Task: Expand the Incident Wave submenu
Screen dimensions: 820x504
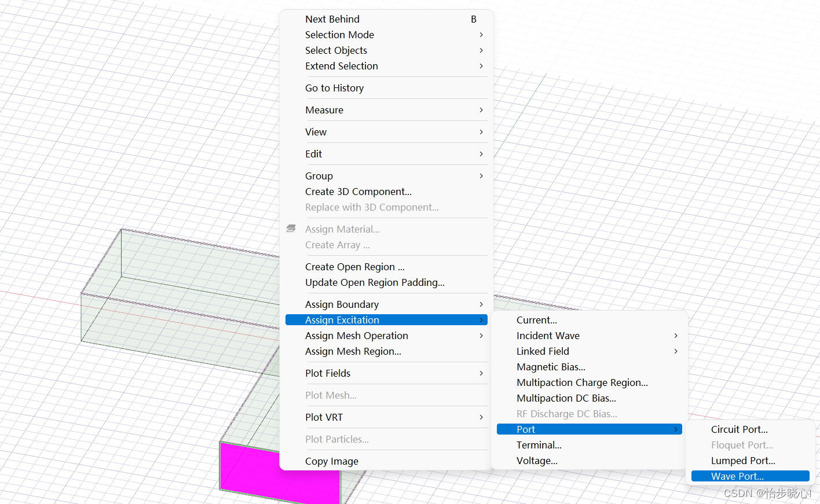Action: tap(590, 336)
